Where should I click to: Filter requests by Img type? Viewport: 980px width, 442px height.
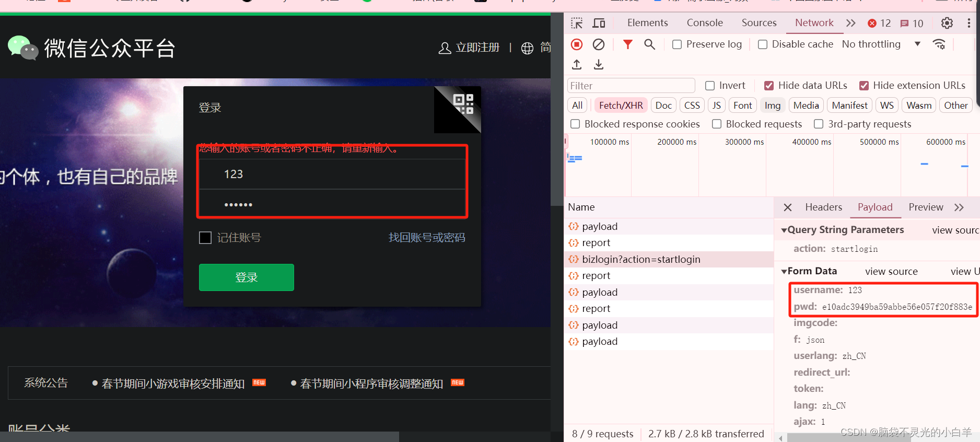(773, 106)
